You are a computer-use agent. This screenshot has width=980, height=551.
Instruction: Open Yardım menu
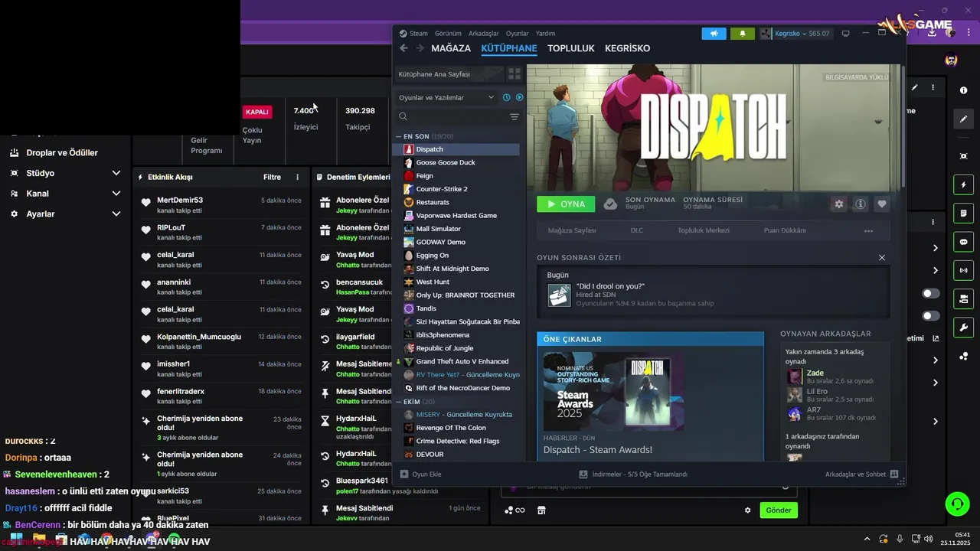[x=545, y=34]
